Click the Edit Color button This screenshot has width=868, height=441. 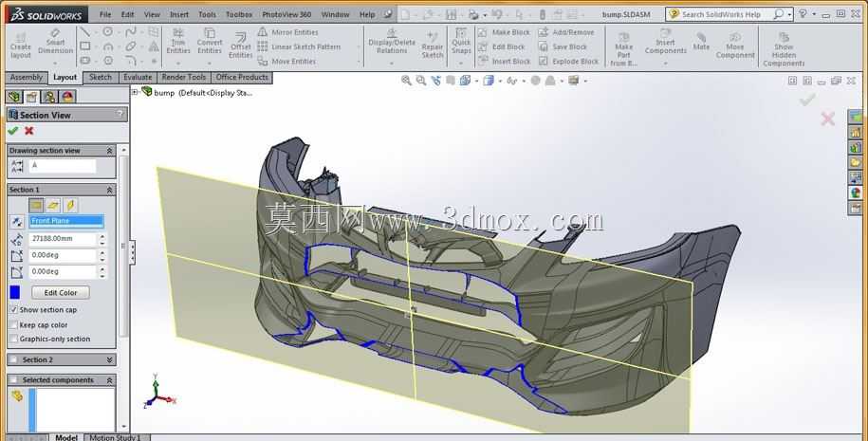click(61, 292)
